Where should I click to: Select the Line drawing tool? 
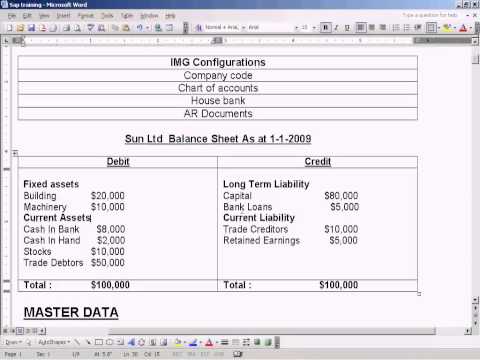(x=77, y=342)
